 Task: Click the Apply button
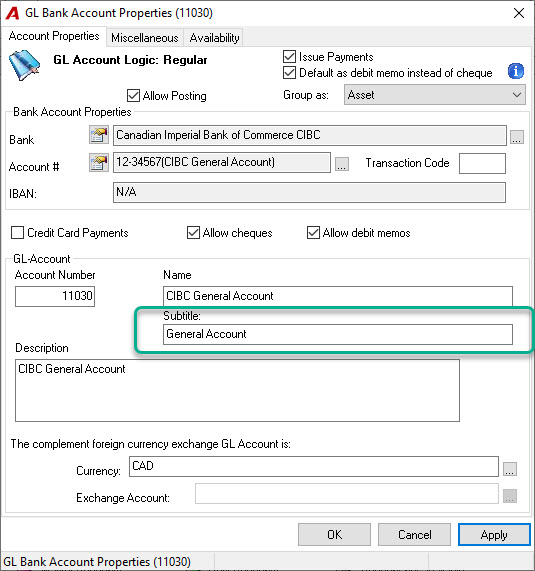494,535
